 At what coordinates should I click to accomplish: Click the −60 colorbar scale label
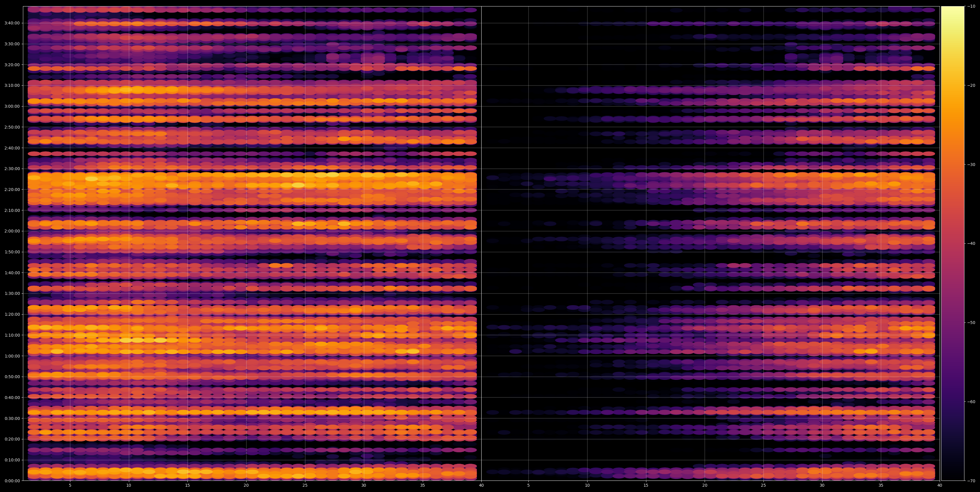pyautogui.click(x=972, y=402)
